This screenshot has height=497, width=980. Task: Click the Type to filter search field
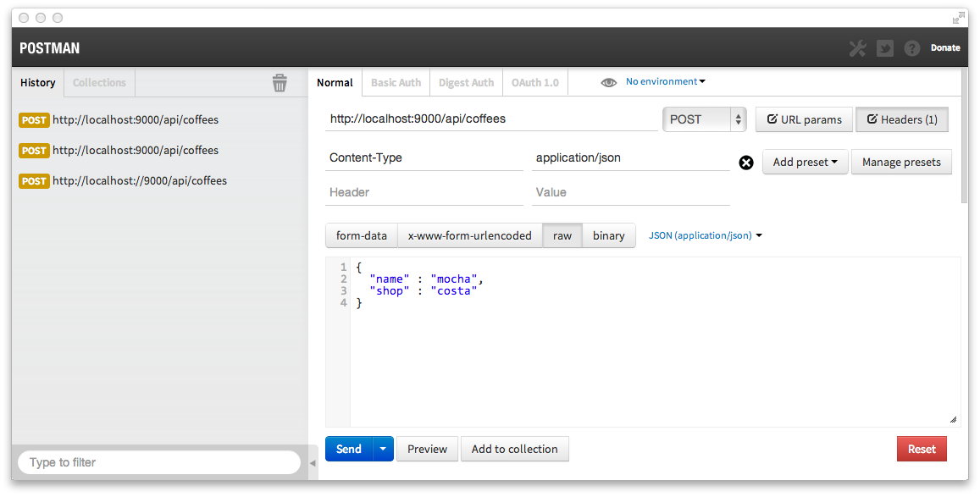click(x=159, y=462)
